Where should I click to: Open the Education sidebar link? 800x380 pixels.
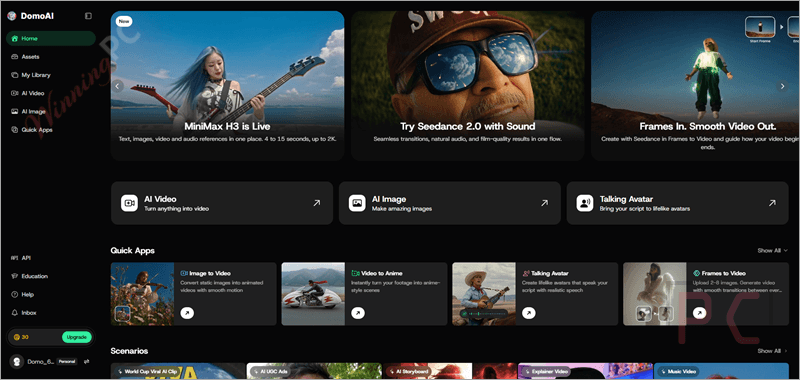coord(51,276)
